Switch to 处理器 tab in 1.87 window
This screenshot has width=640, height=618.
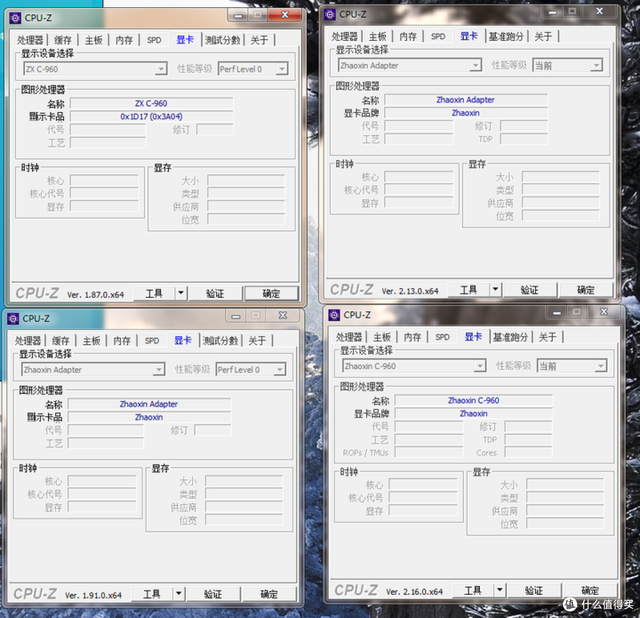[30, 40]
